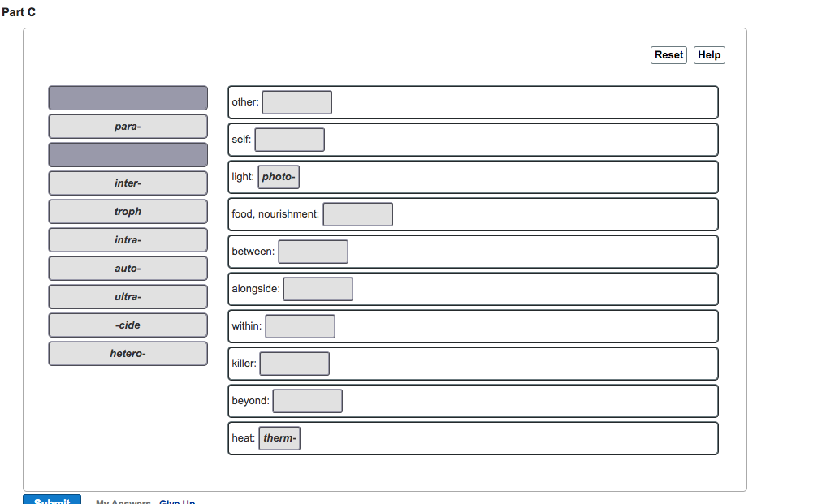
Task: Click the troph word tile
Action: click(x=128, y=211)
